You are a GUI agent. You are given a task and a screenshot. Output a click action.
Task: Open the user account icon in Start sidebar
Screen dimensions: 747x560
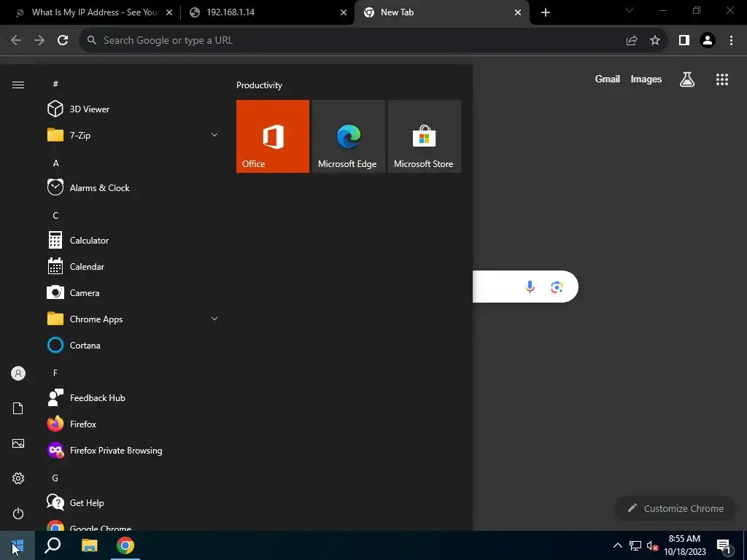point(18,373)
